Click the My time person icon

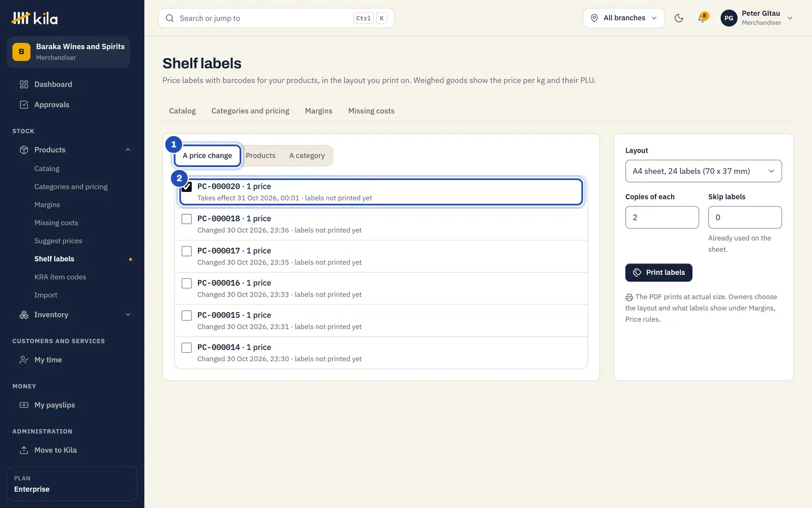[24, 360]
